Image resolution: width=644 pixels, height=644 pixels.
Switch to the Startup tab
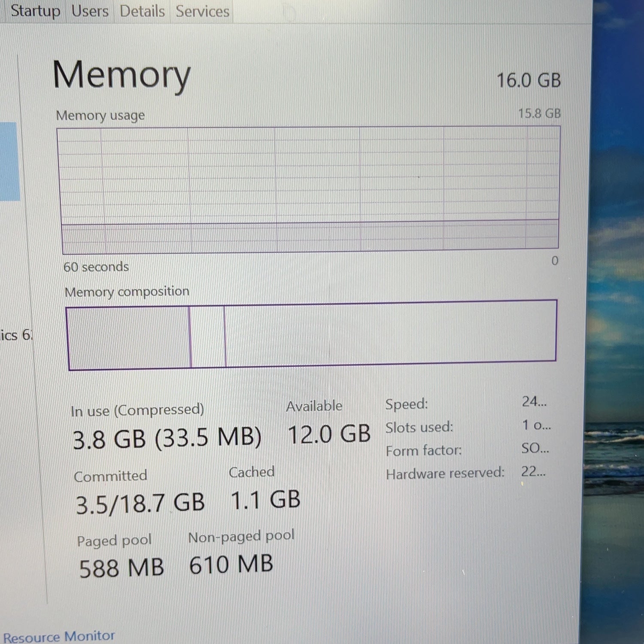35,11
